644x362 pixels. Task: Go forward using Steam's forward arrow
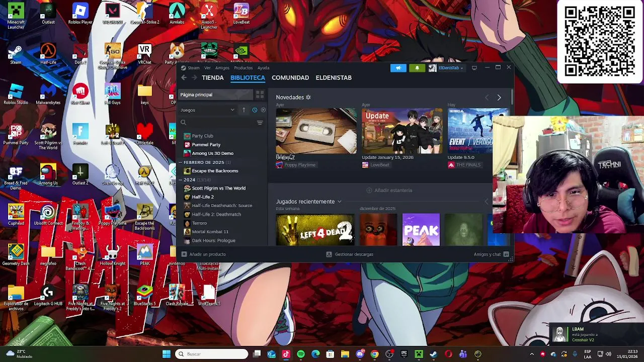pyautogui.click(x=195, y=77)
